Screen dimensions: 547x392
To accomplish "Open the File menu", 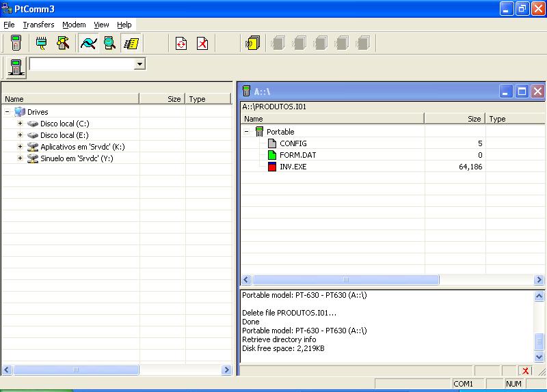I will (x=9, y=25).
